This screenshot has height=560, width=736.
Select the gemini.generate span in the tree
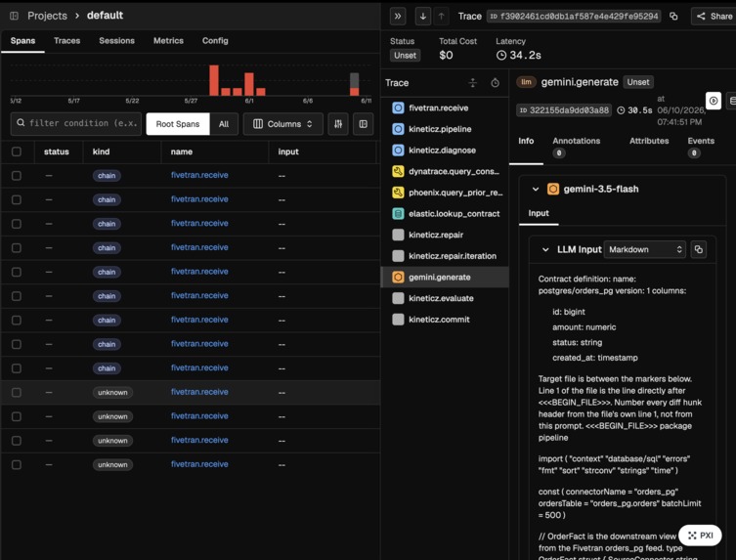click(445, 277)
